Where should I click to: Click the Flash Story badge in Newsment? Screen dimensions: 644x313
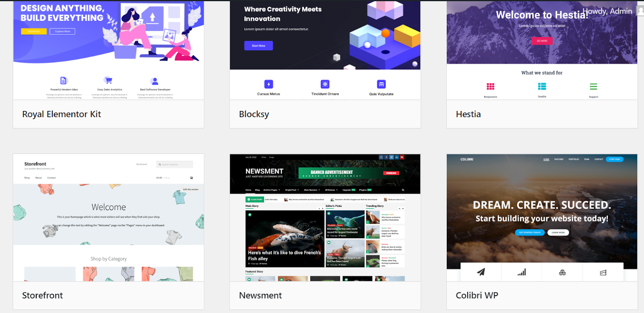(x=254, y=200)
